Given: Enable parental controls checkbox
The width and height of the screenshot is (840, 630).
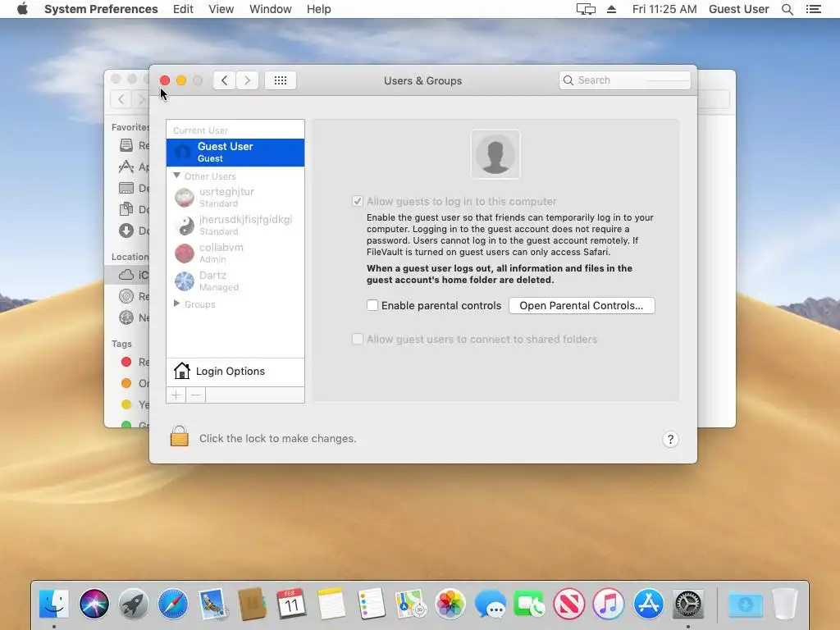Looking at the screenshot, I should pyautogui.click(x=372, y=305).
